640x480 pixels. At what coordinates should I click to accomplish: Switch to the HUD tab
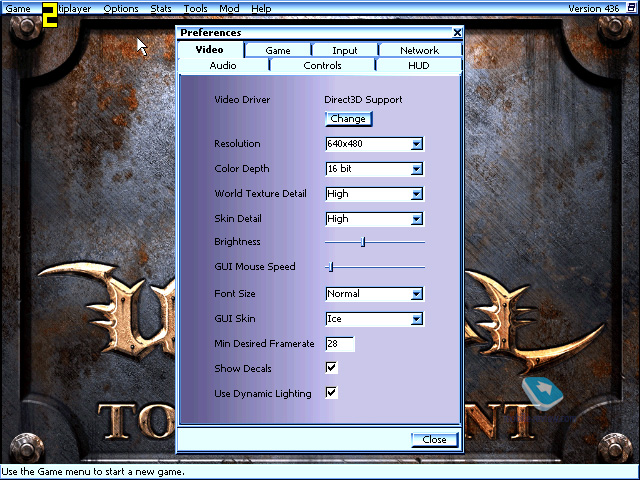coord(419,65)
